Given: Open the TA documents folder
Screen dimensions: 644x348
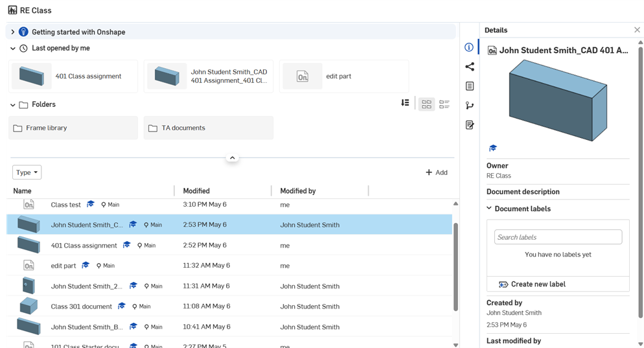Looking at the screenshot, I should pyautogui.click(x=208, y=128).
